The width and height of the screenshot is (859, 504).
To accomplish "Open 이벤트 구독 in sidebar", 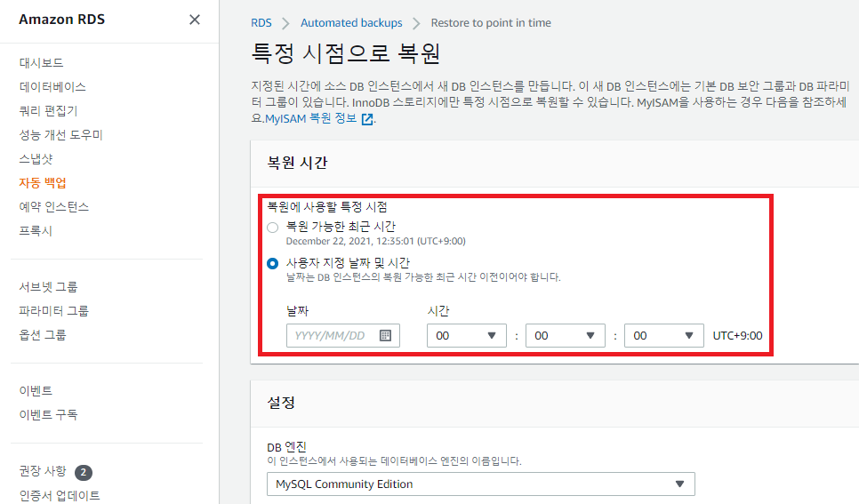I will pos(48,415).
